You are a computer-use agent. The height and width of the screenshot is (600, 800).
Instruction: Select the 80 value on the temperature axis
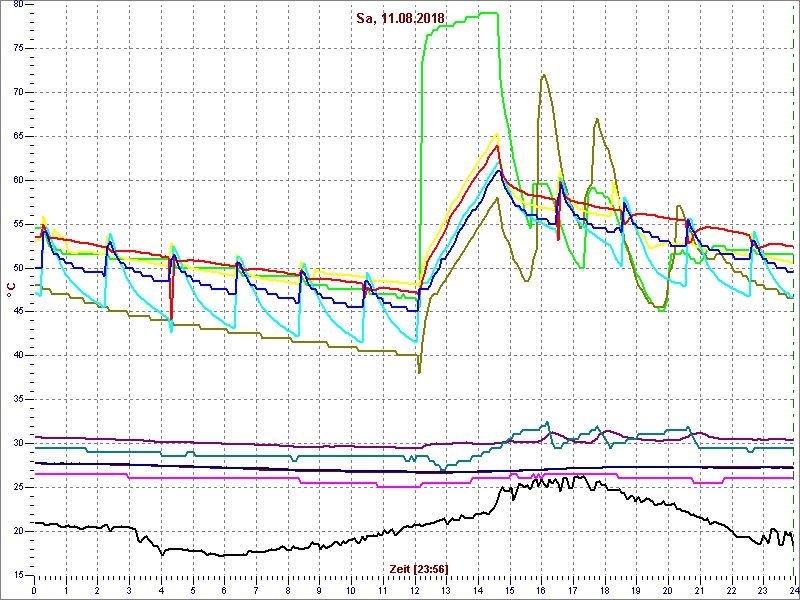point(20,5)
